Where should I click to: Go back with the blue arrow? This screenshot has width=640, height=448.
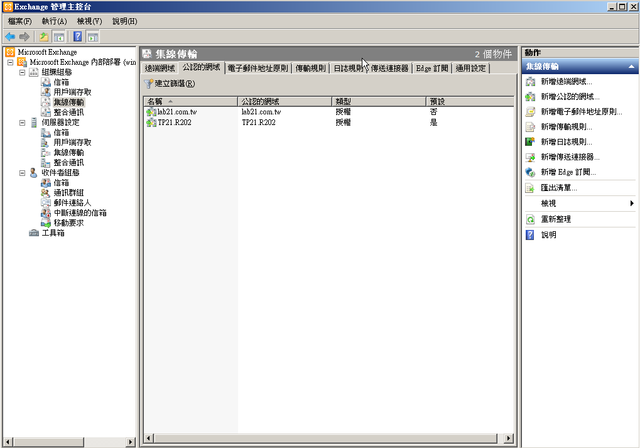pos(10,37)
